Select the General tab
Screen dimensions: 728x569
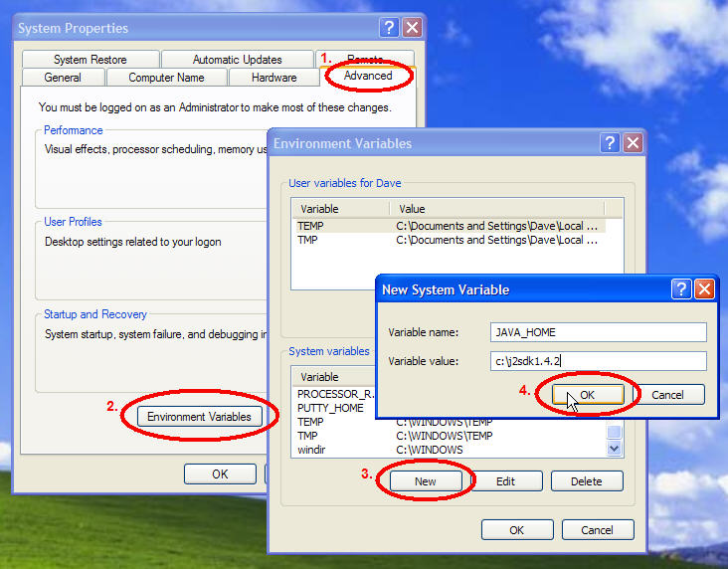[63, 78]
